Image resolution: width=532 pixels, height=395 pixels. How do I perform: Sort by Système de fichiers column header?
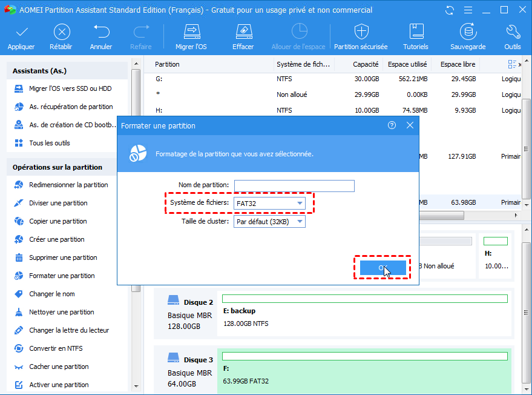click(x=304, y=64)
